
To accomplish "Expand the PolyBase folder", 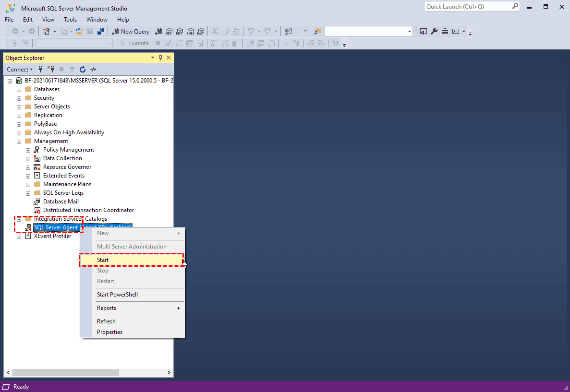I will pos(19,124).
